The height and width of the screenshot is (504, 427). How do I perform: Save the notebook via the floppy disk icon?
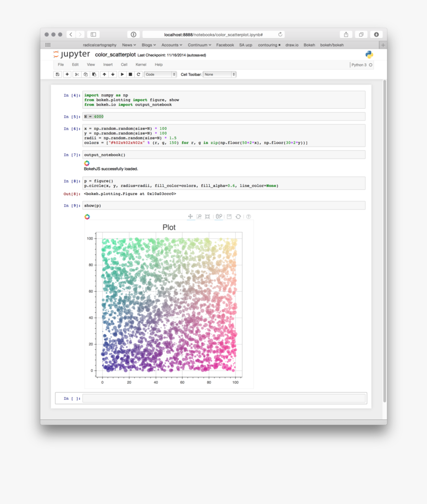pyautogui.click(x=57, y=74)
